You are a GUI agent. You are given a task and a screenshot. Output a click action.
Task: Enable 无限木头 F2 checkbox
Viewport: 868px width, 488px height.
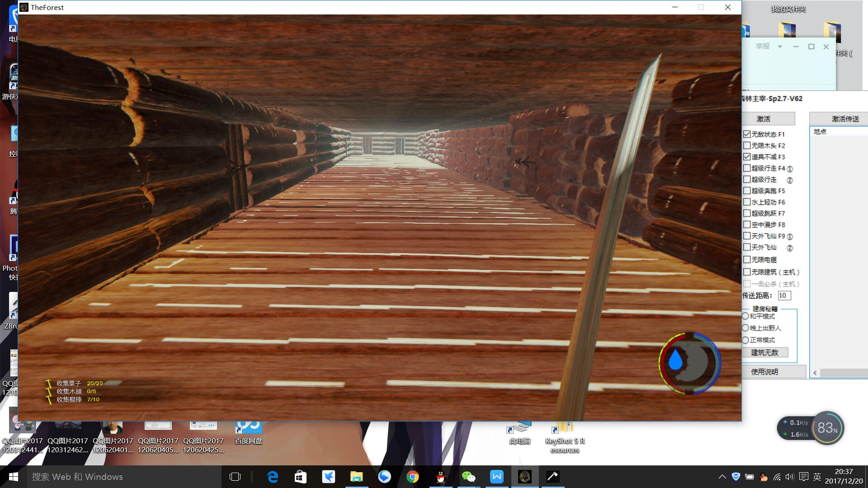(x=747, y=145)
